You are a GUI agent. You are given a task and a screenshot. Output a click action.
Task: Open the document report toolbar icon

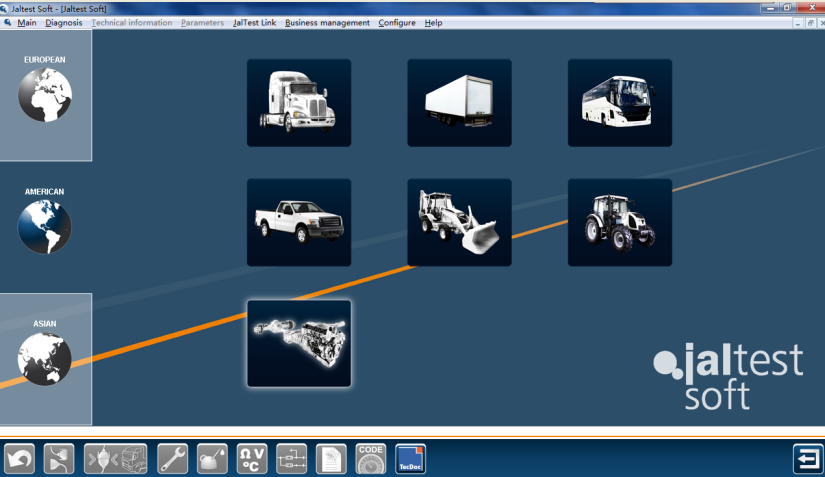point(331,459)
